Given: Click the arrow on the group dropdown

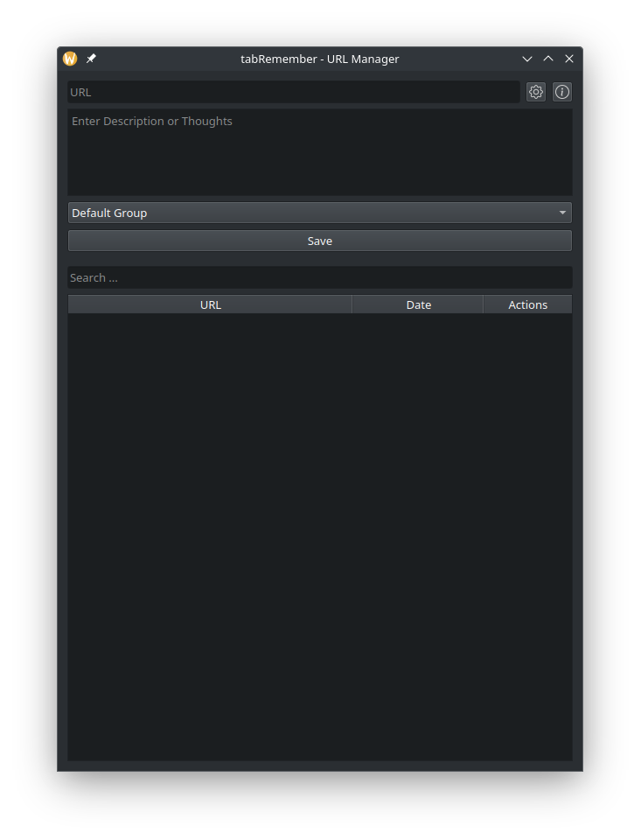Looking at the screenshot, I should (x=562, y=213).
